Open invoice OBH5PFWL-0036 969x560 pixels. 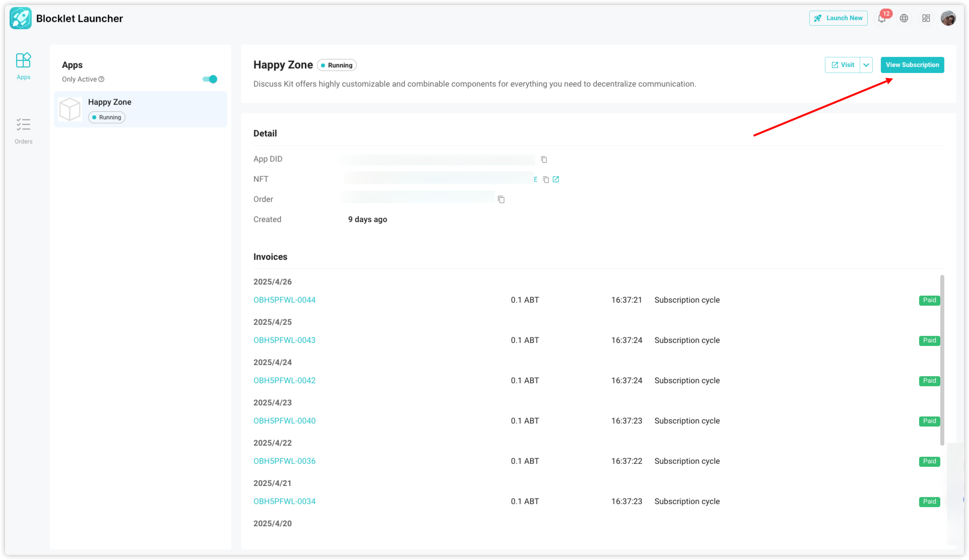click(284, 461)
